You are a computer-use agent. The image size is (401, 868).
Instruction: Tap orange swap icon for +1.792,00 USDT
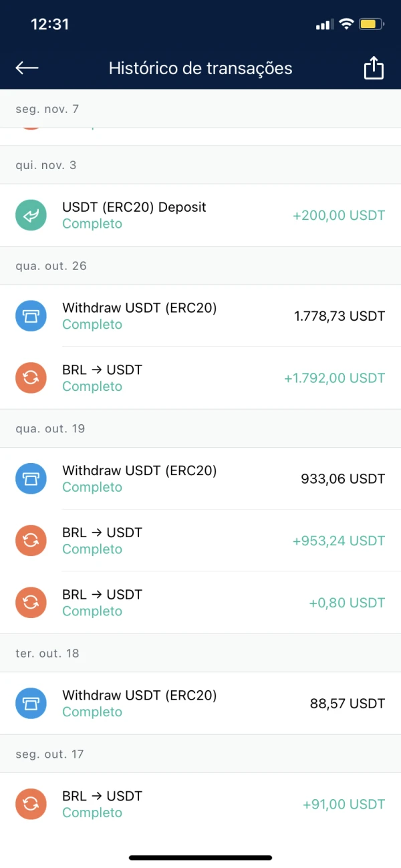click(31, 378)
